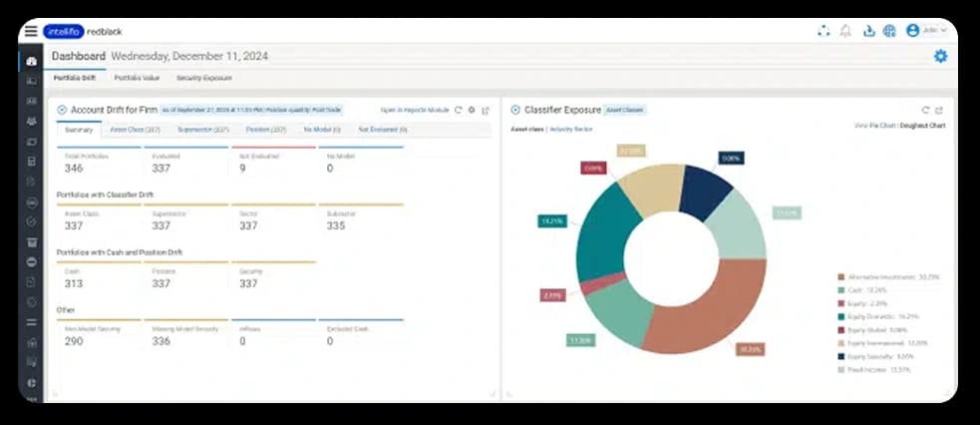Select the No Model (0) tab
The image size is (980, 425).
pos(322,130)
